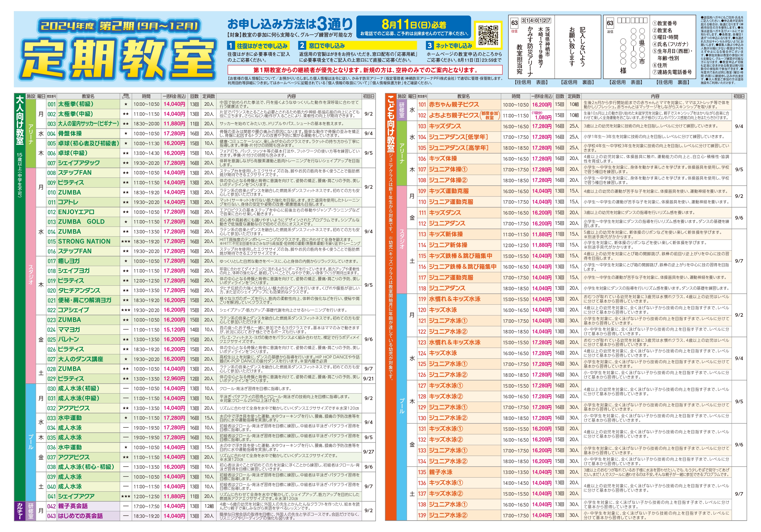761x532 pixels.
Task: Click the ⑦連絡先電話番号 entry on the postcard sample
Action: click(x=672, y=72)
